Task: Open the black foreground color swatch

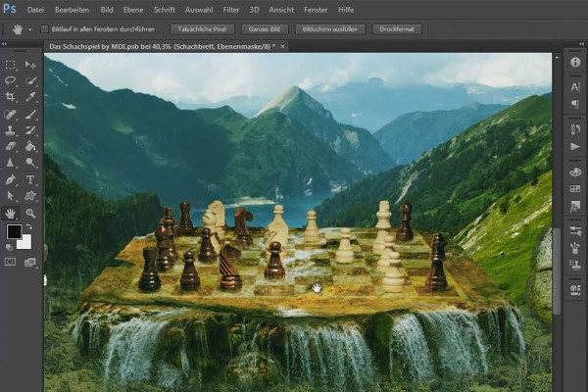Action: (13, 231)
